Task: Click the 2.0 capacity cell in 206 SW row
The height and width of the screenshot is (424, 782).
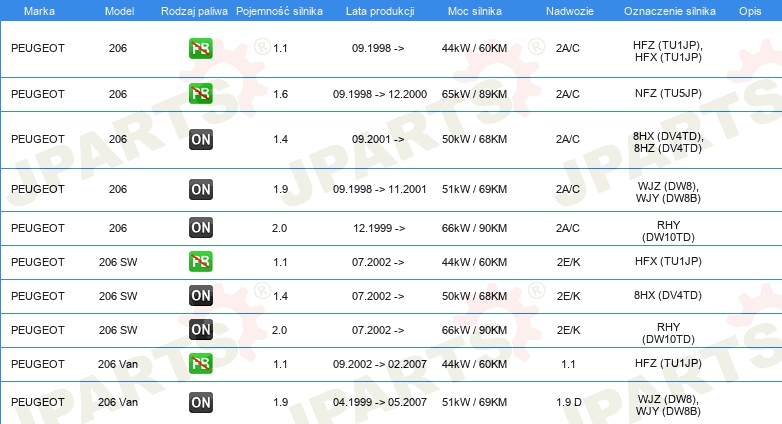Action: coord(279,330)
